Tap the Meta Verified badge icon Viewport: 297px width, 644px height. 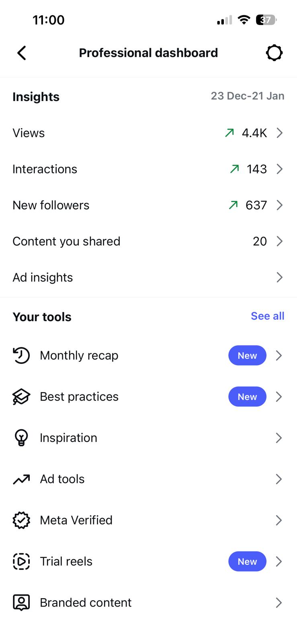tap(21, 520)
